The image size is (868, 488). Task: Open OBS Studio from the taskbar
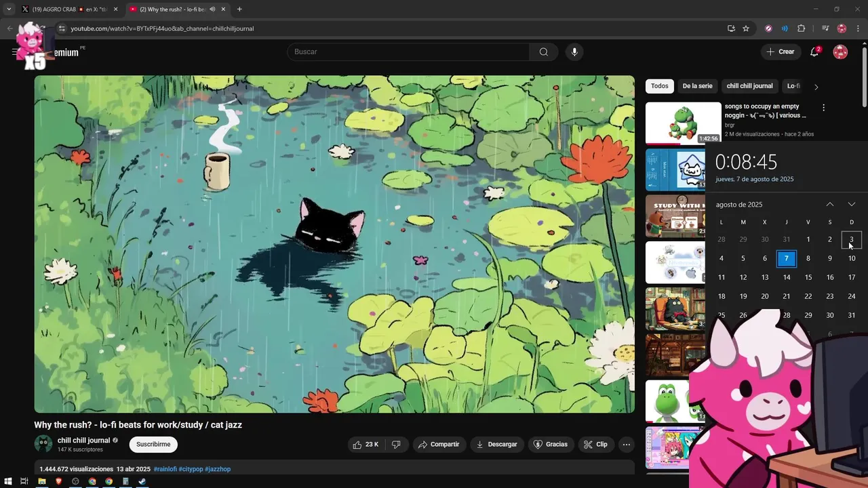click(75, 481)
